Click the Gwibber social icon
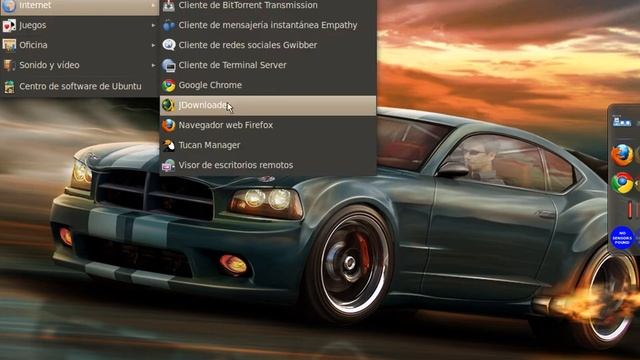The image size is (640, 360). (x=169, y=45)
